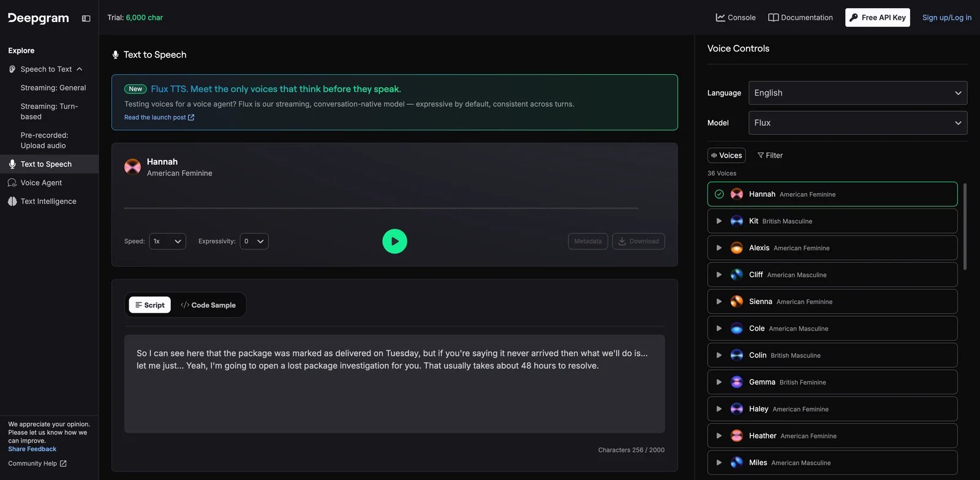Viewport: 980px width, 480px height.
Task: Play Cole voice preview
Action: click(719, 329)
